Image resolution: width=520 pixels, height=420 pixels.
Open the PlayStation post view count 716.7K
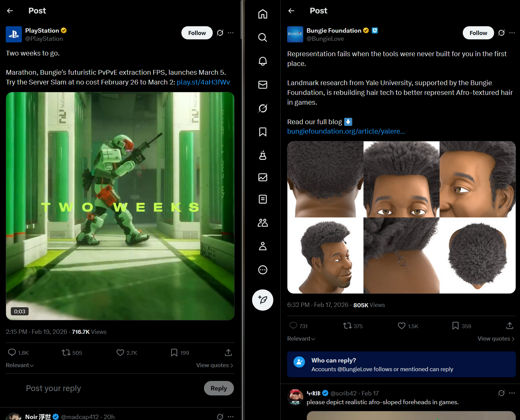point(89,332)
